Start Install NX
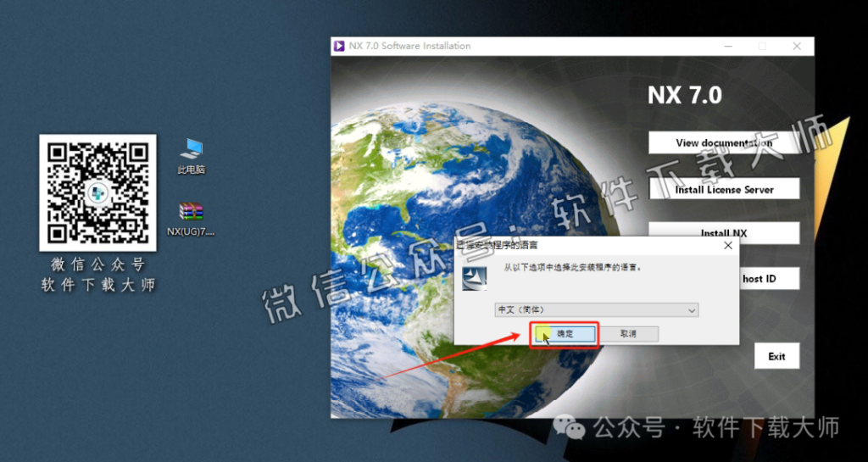The width and height of the screenshot is (868, 462). (x=723, y=232)
